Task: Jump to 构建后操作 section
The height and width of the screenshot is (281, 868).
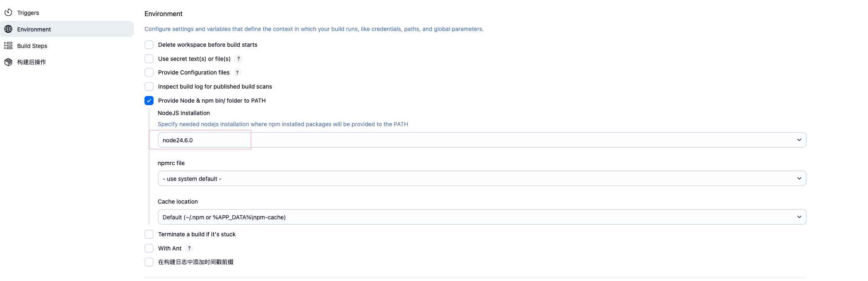Action: [31, 62]
